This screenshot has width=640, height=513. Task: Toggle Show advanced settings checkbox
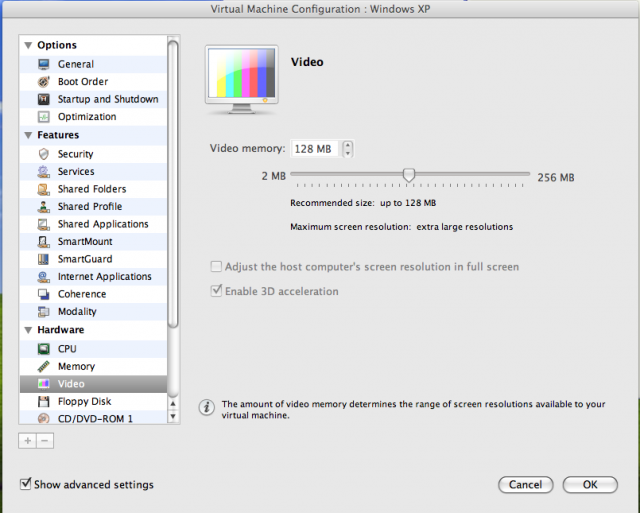[x=25, y=484]
